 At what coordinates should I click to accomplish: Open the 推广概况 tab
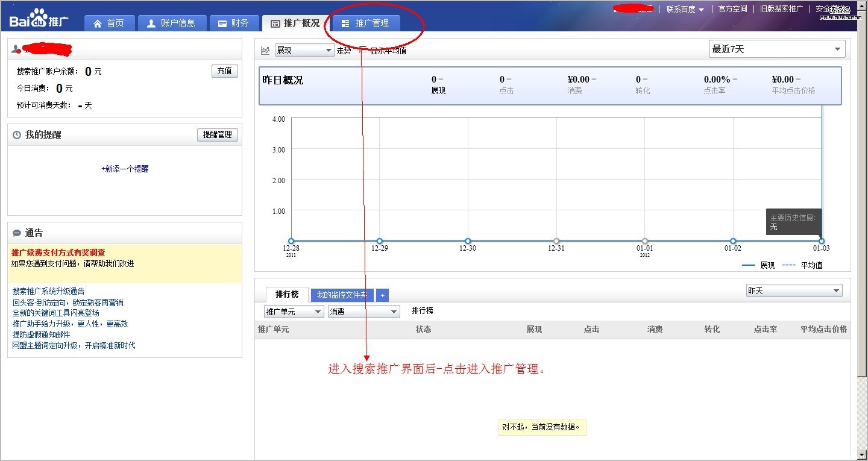pyautogui.click(x=295, y=24)
